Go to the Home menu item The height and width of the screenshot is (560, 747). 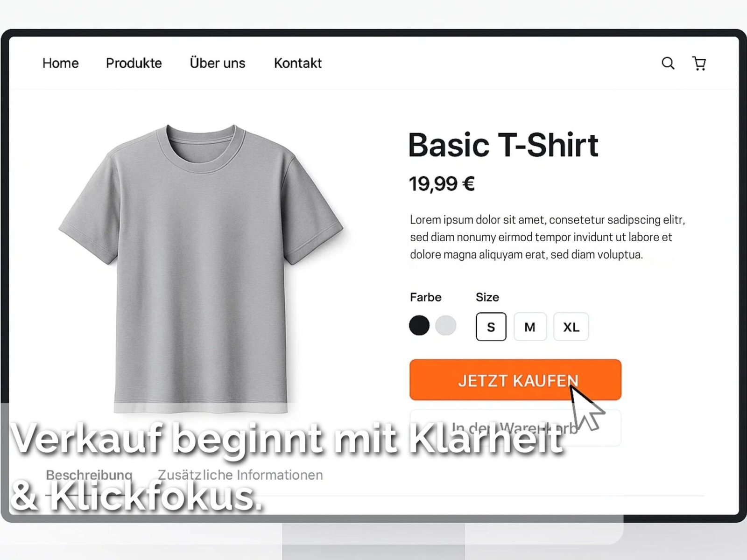pyautogui.click(x=60, y=63)
